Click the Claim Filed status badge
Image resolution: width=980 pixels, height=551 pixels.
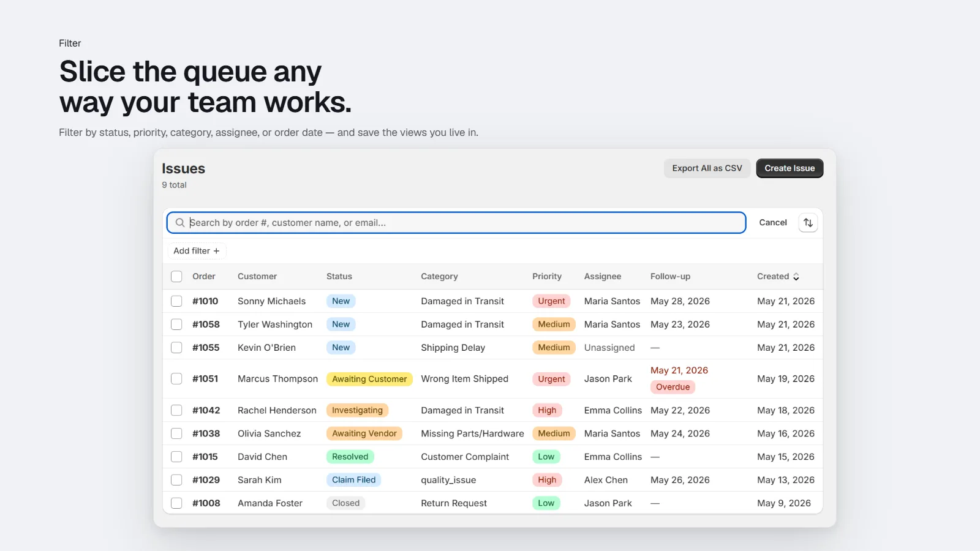[354, 480]
